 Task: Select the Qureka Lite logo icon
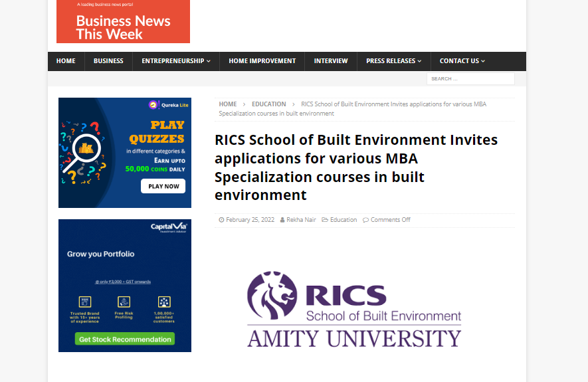(x=153, y=105)
